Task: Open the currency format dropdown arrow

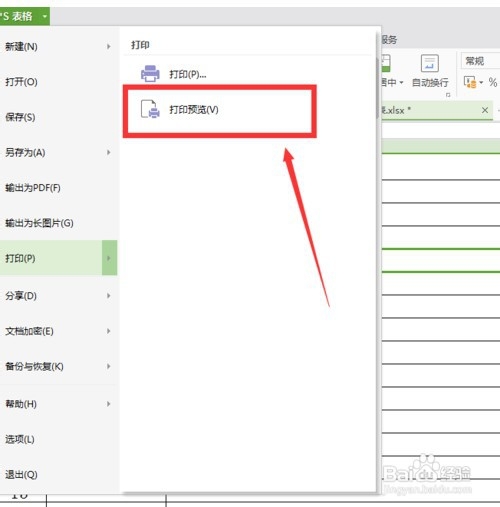Action: (x=481, y=82)
